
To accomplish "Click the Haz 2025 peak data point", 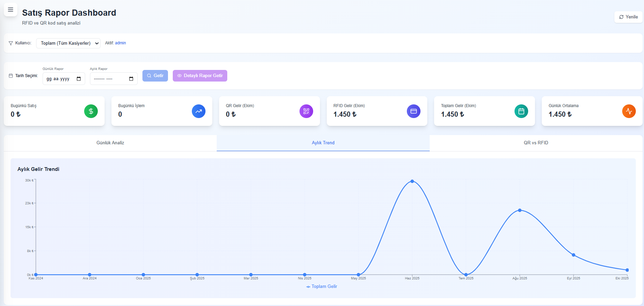I will coord(412,181).
